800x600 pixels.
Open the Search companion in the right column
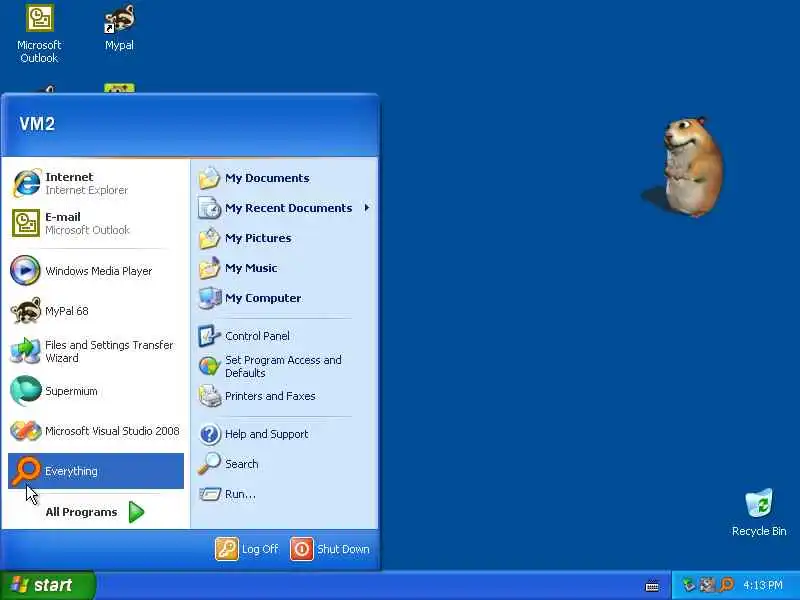[284, 464]
